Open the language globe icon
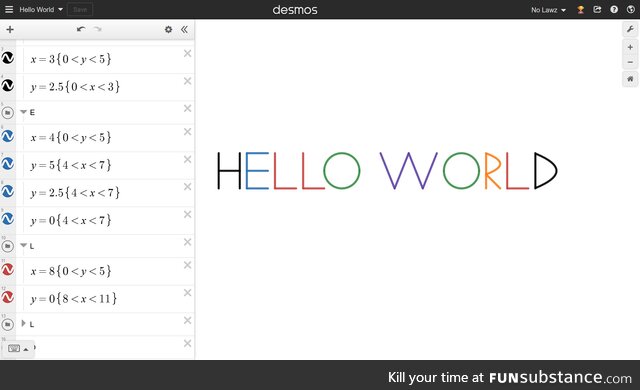The image size is (640, 390). 630,9
